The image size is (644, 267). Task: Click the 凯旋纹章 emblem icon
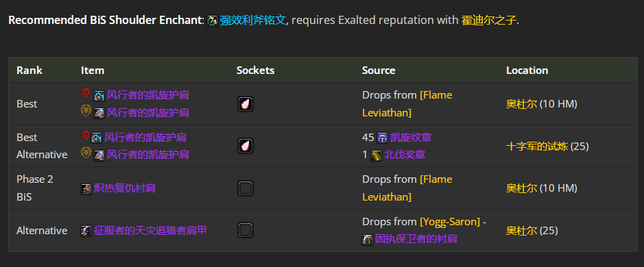click(x=383, y=138)
